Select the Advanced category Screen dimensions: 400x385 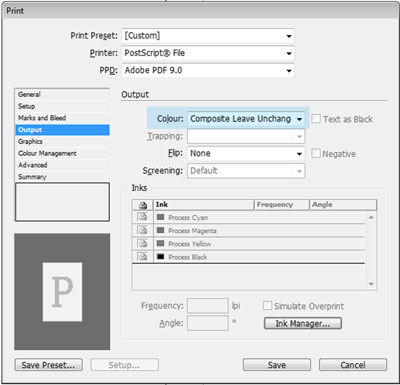click(x=62, y=165)
